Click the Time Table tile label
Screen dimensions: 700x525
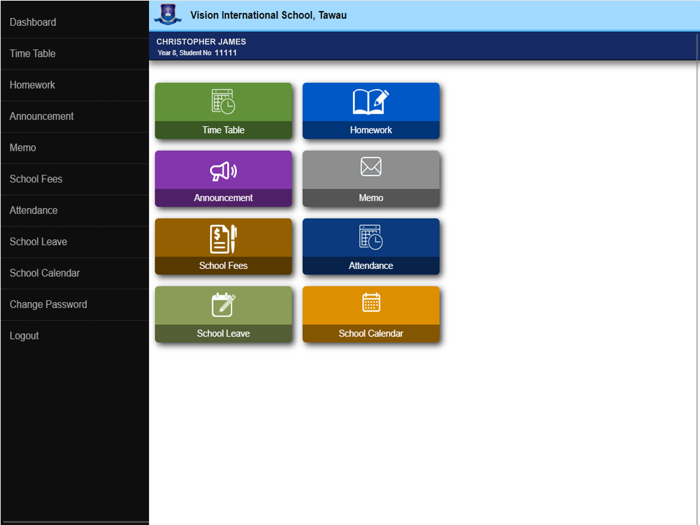(223, 130)
